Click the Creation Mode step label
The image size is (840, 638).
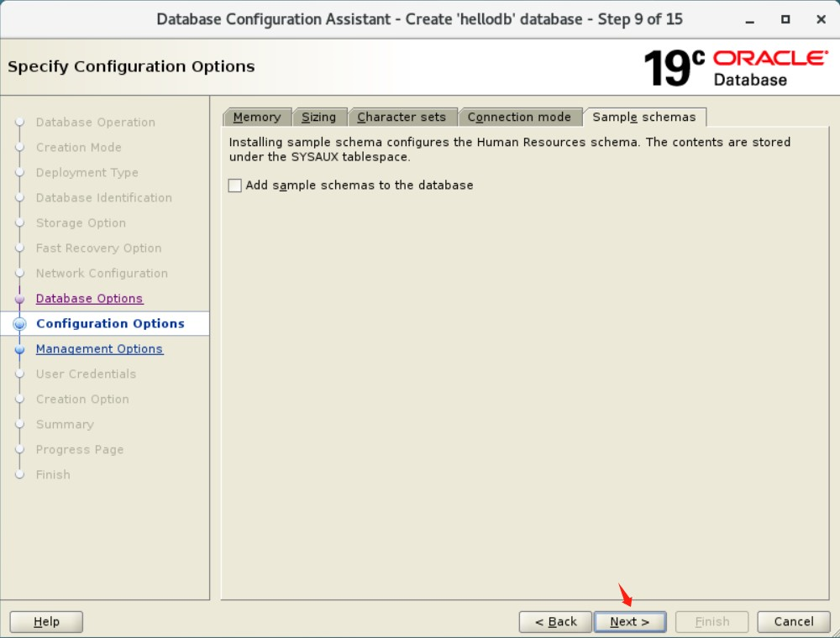79,147
